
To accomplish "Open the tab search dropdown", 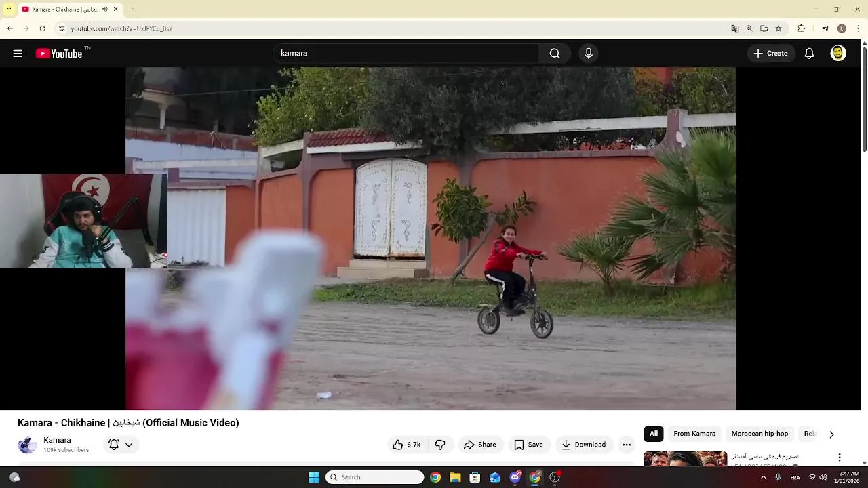I will point(8,9).
